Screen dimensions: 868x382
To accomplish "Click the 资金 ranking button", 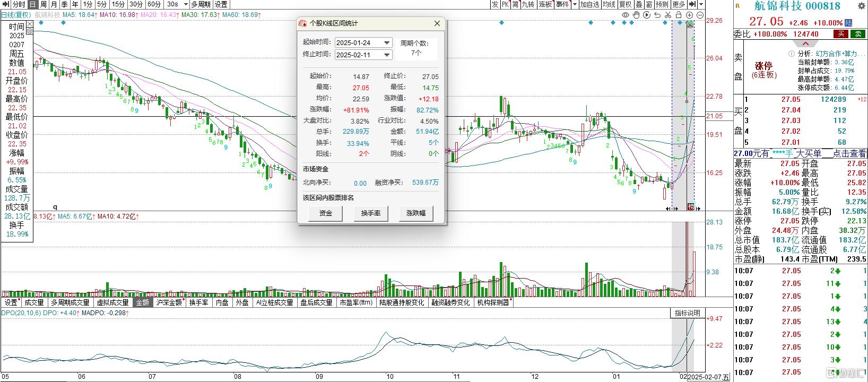I will click(326, 213).
